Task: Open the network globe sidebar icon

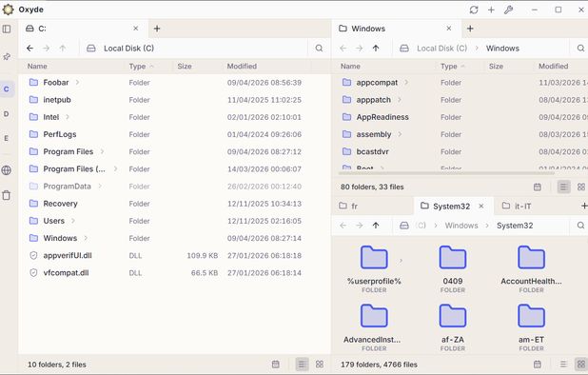Action: [x=7, y=170]
